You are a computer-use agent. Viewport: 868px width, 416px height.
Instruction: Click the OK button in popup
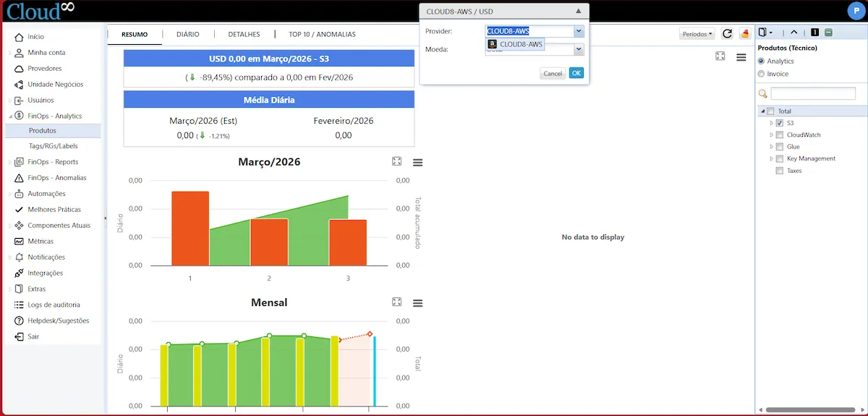click(576, 73)
